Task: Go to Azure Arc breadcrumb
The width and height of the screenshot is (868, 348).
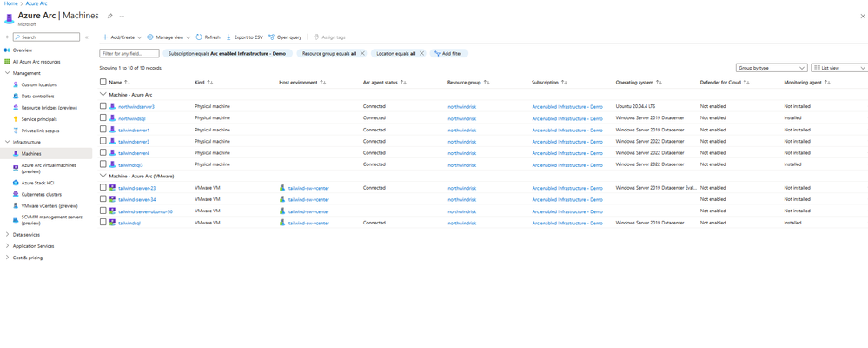Action: pos(36,3)
